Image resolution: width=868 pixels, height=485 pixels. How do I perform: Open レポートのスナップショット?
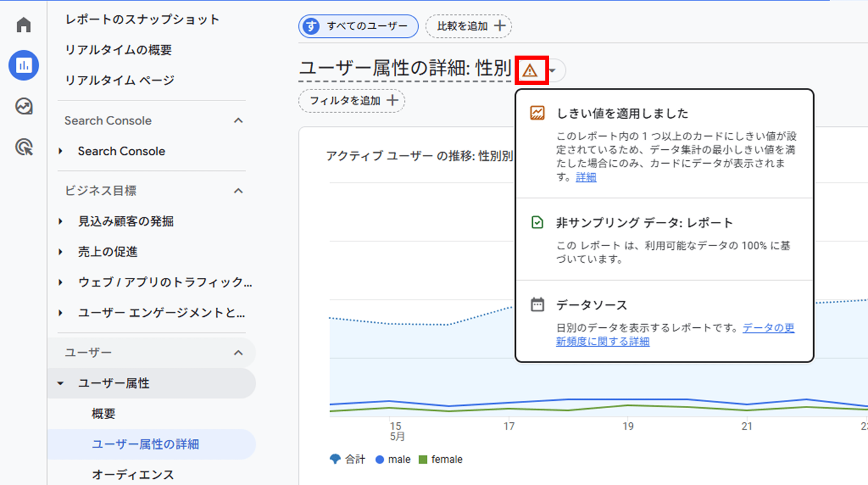tap(142, 20)
